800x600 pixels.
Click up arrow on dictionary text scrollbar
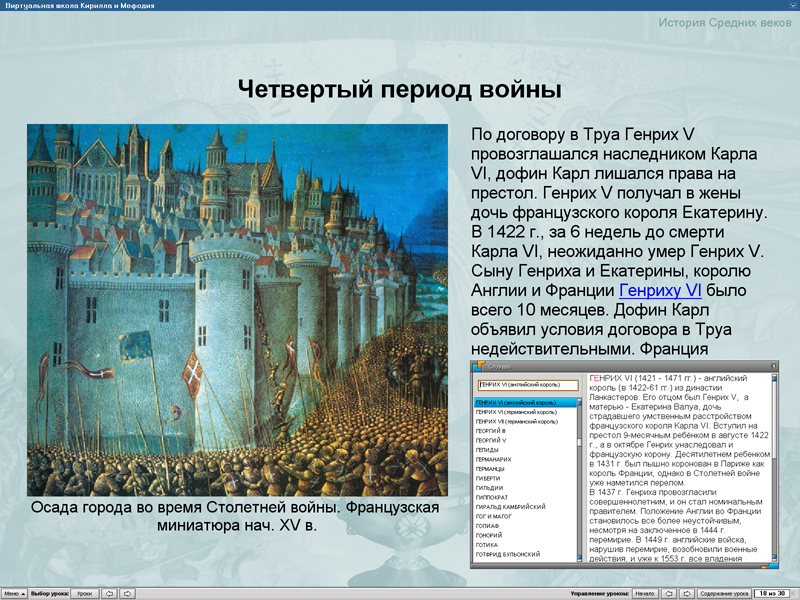pos(774,378)
